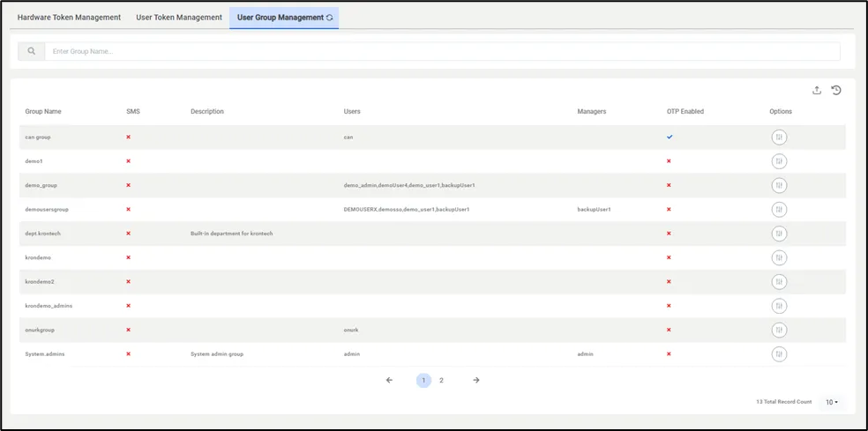Open options for krondemo row
The width and height of the screenshot is (868, 431).
click(779, 258)
